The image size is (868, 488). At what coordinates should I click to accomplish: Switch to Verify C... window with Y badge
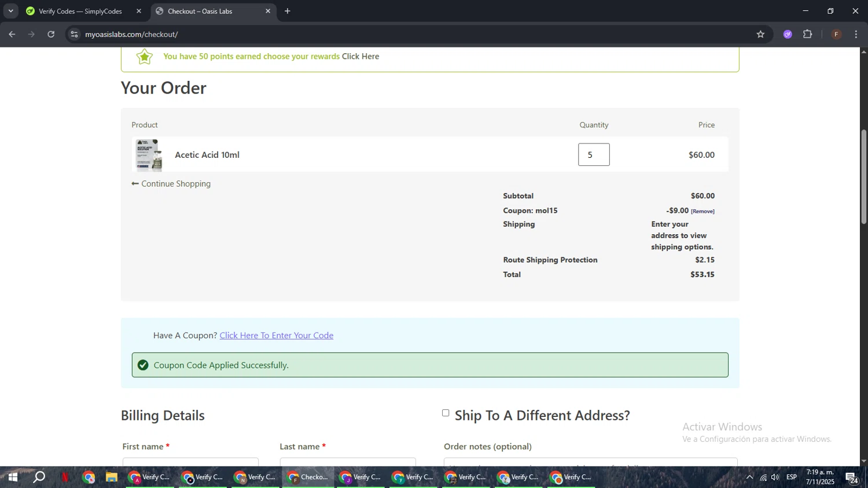[x=414, y=478]
